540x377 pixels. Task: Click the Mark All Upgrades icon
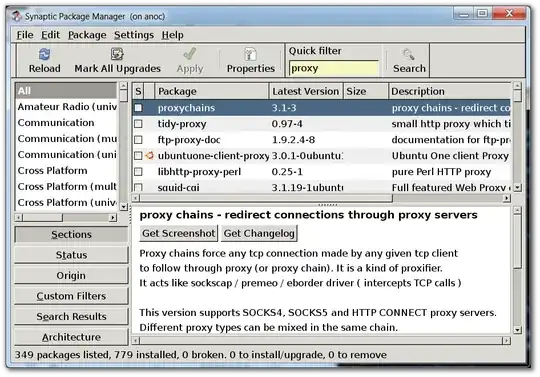click(117, 54)
